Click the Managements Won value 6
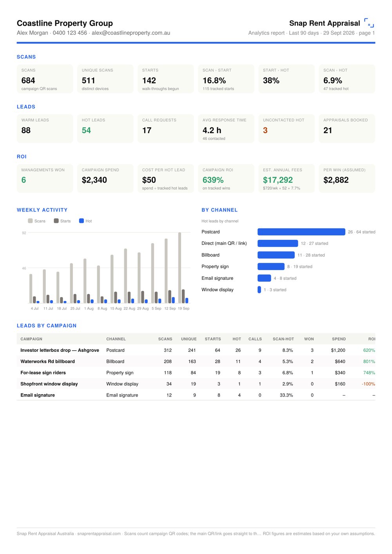The image size is (392, 554). point(24,180)
